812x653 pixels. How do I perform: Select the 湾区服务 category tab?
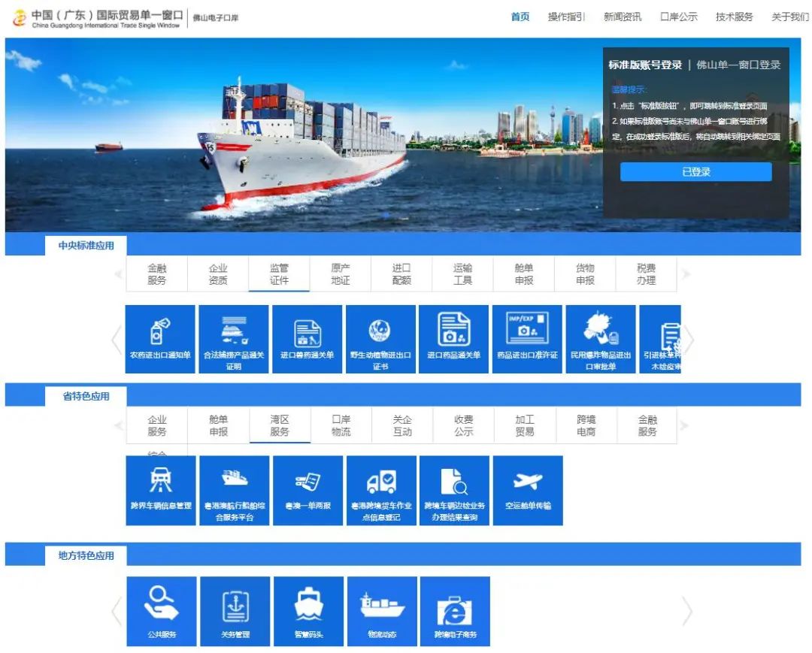tap(280, 425)
